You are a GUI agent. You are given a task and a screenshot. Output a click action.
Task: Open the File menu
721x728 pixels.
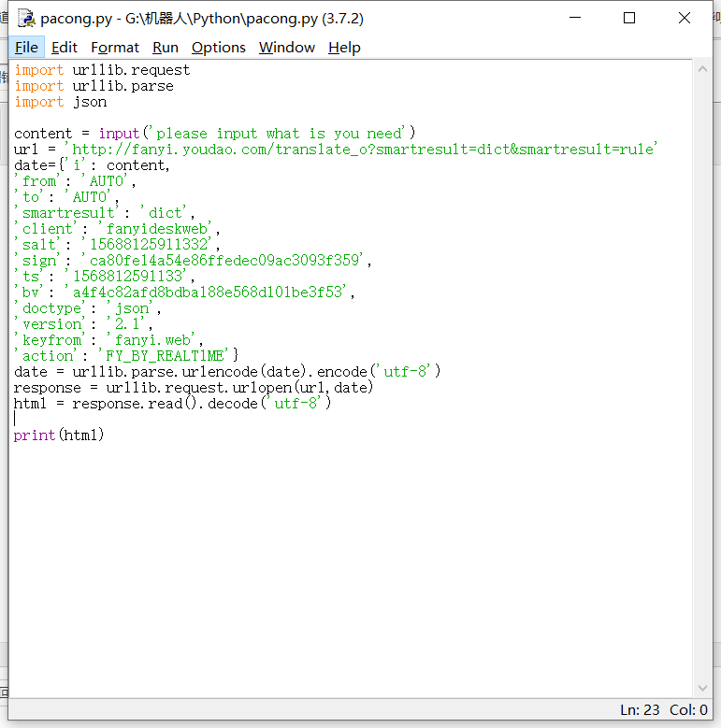point(27,48)
